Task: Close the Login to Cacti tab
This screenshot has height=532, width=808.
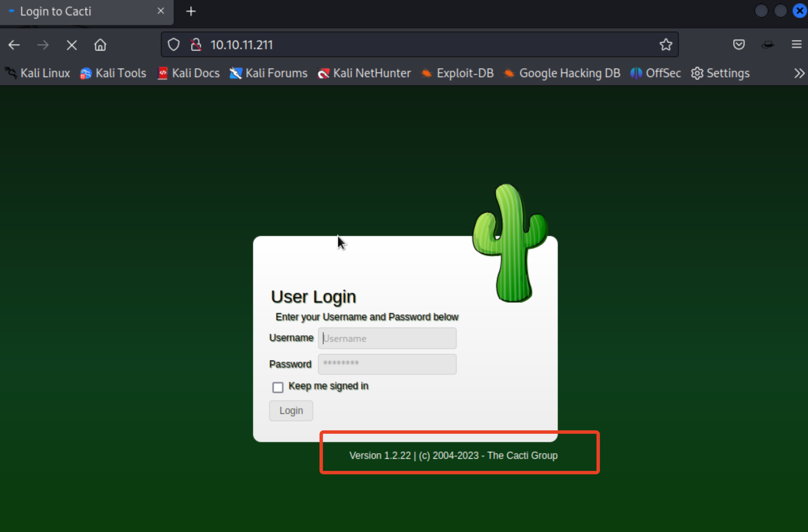Action: coord(161,11)
